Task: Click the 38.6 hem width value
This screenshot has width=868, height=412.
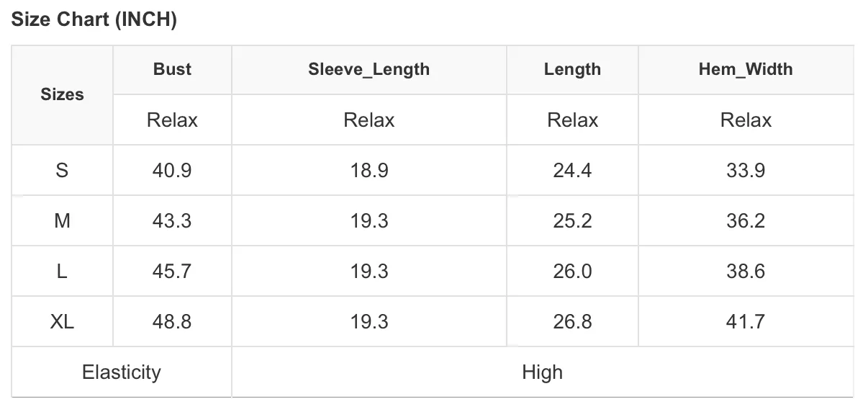Action: (x=746, y=271)
